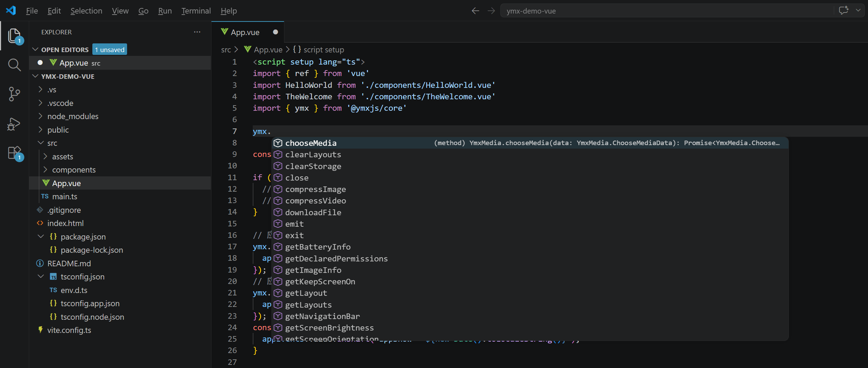The height and width of the screenshot is (368, 868).
Task: Open the Extensions view
Action: tap(14, 153)
